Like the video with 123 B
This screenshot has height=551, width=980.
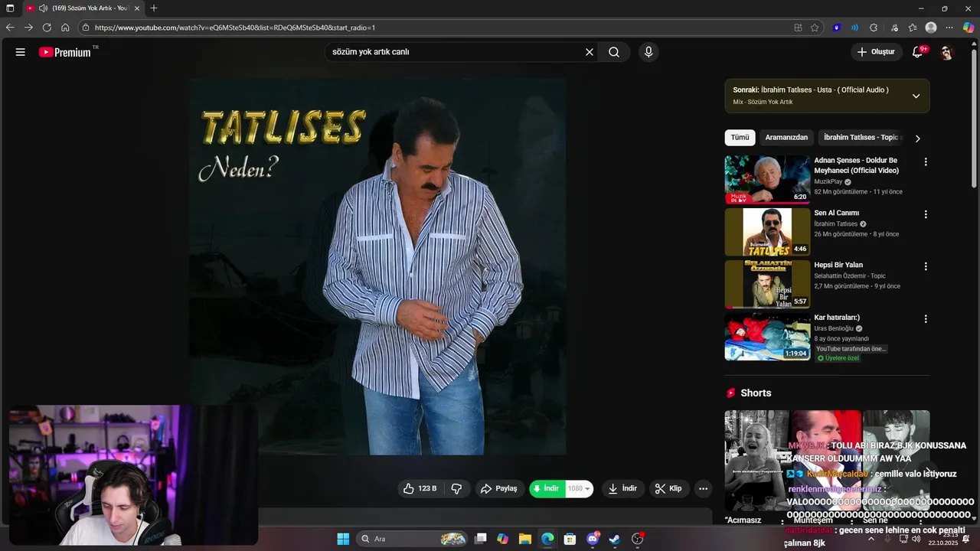tap(420, 488)
